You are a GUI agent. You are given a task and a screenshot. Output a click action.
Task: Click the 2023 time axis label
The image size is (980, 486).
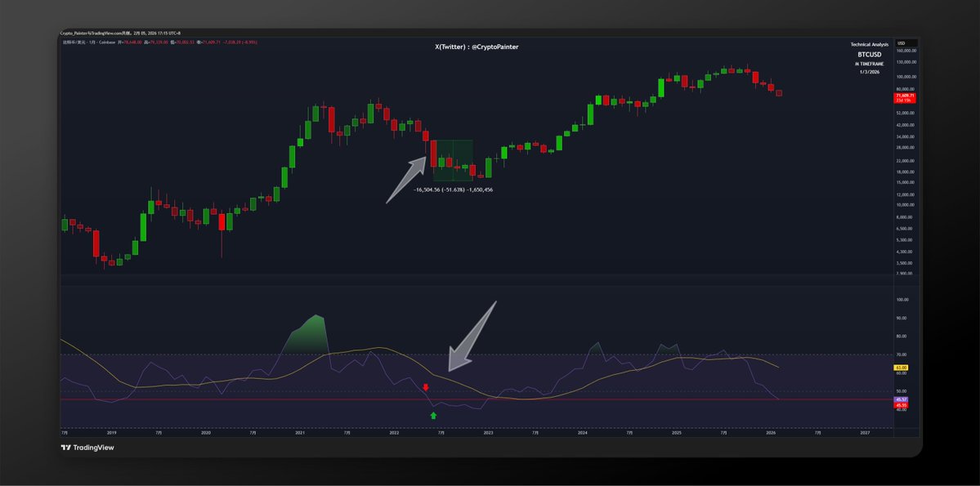pos(488,432)
